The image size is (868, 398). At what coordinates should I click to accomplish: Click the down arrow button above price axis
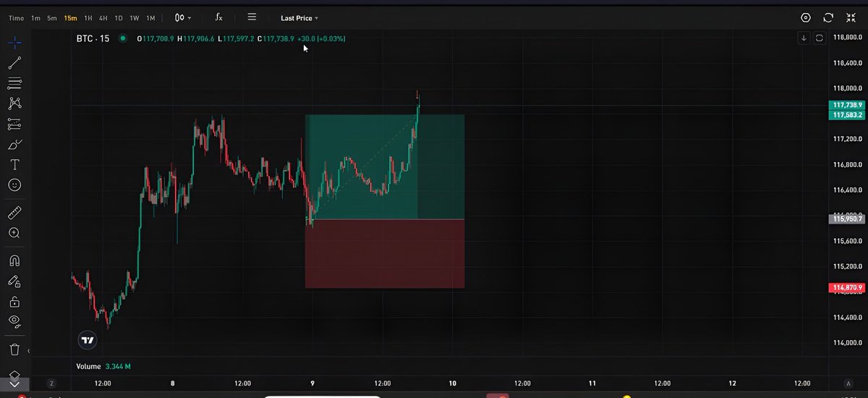pyautogui.click(x=804, y=38)
